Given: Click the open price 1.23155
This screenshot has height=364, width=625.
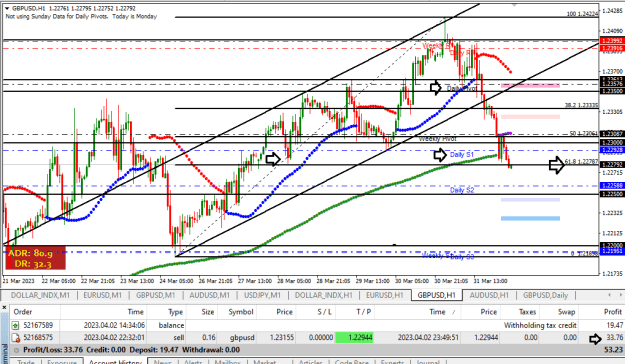Looking at the screenshot, I should 282,338.
